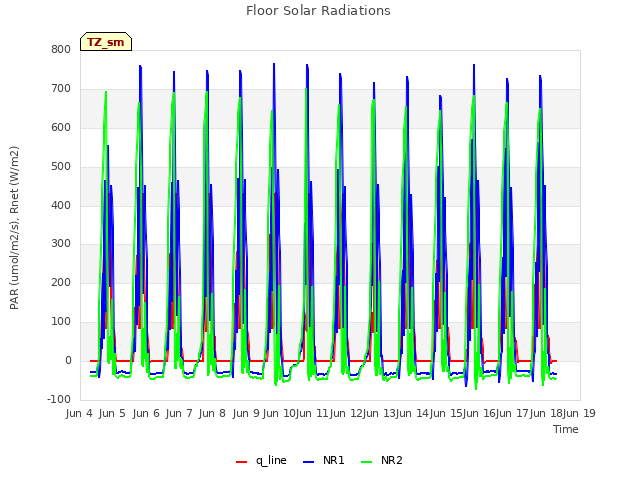Click the NR2 legend label
The width and height of the screenshot is (640, 480).
[x=392, y=460]
